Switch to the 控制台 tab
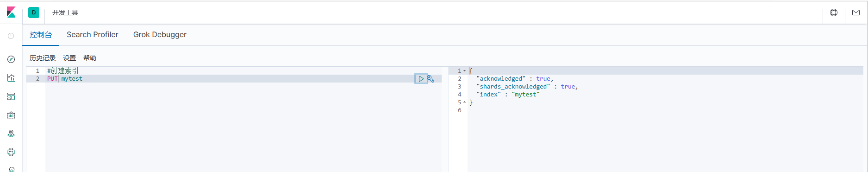This screenshot has height=172, width=868. (x=41, y=34)
